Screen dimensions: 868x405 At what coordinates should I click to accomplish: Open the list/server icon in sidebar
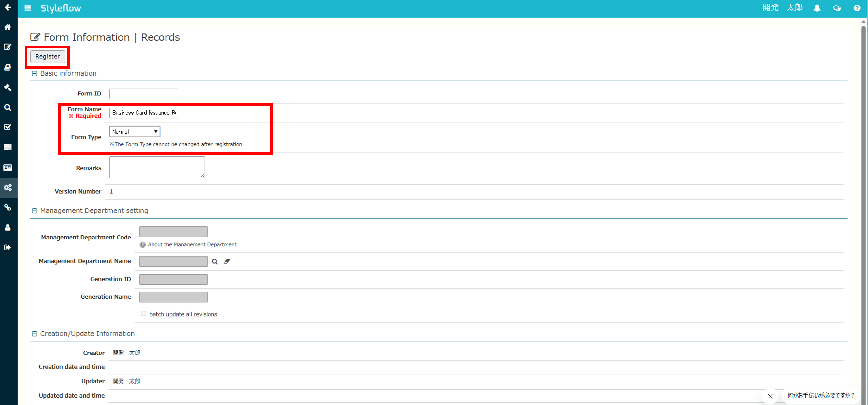(8, 147)
